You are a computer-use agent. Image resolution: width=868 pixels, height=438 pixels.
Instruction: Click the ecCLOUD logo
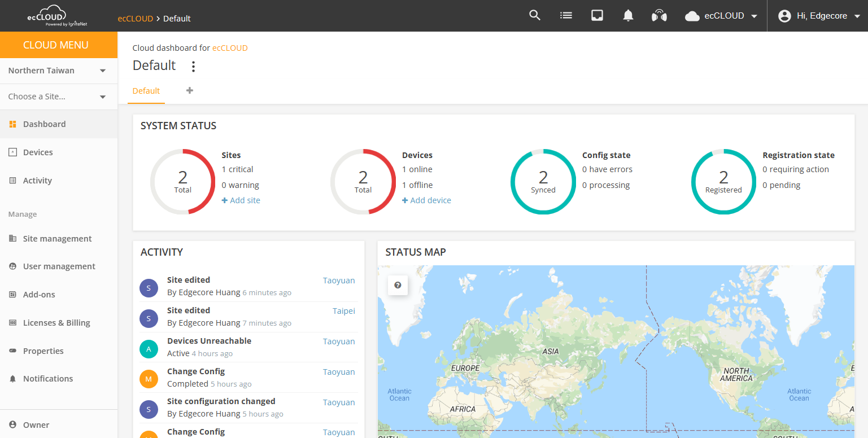tap(57, 16)
